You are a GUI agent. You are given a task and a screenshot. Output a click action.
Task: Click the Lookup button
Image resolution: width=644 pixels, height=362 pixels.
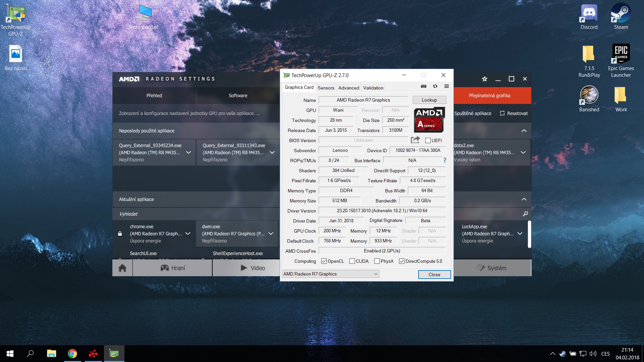(429, 100)
